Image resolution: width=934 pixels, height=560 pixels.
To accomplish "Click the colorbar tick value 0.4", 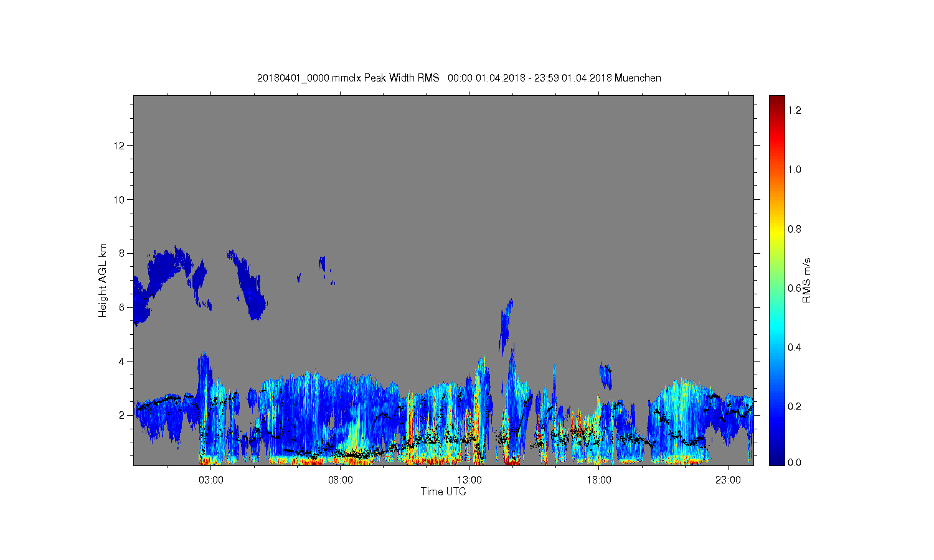I will click(x=794, y=347).
